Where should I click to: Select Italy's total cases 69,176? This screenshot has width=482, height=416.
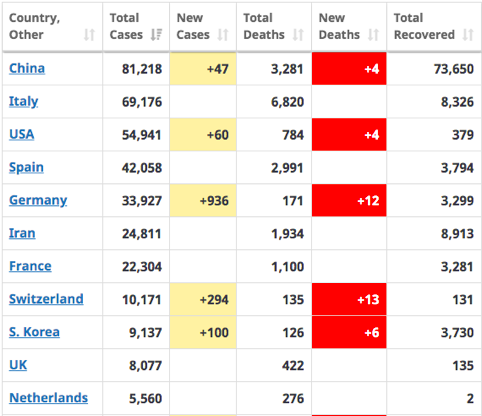[x=142, y=102]
